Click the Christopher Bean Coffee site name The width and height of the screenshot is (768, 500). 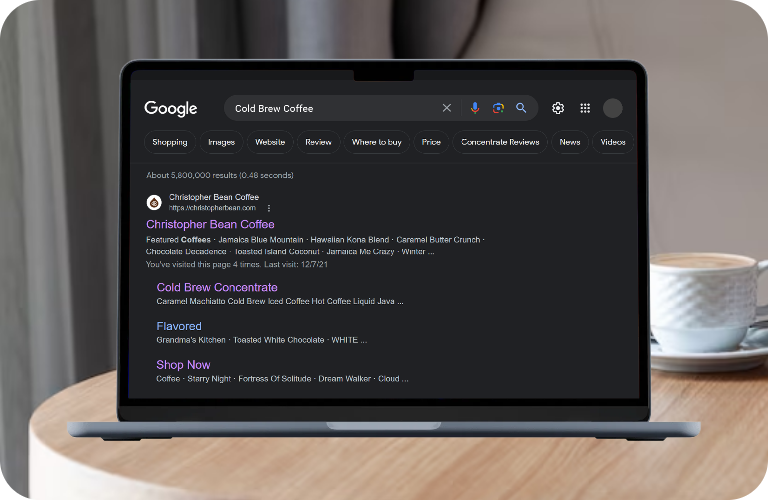pyautogui.click(x=214, y=197)
